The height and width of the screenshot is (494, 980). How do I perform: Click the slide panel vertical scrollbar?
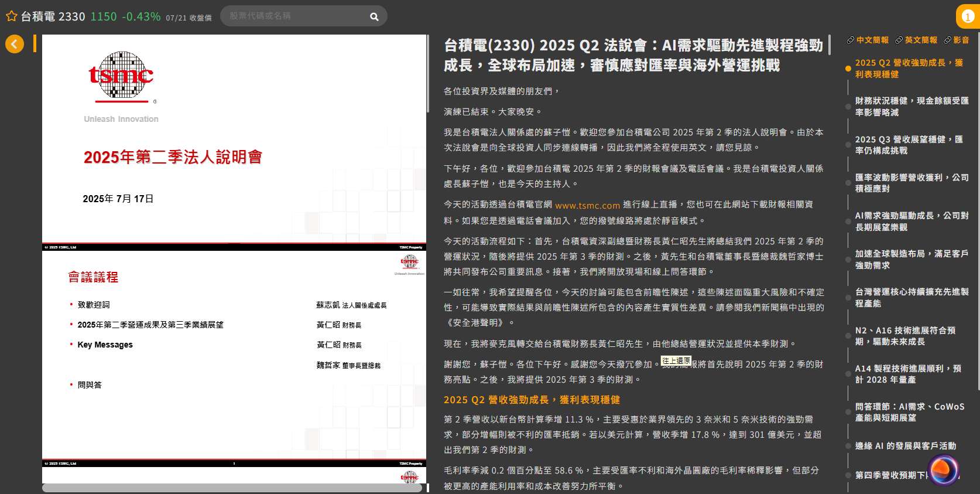428,74
